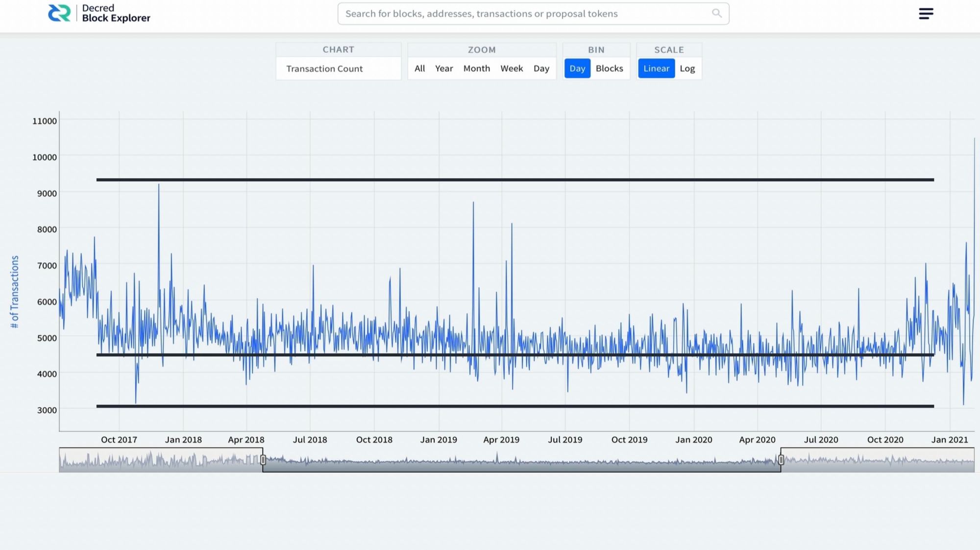Click the 'Jan 2018' x-axis label
Viewport: 980px width, 550px height.
pyautogui.click(x=183, y=440)
